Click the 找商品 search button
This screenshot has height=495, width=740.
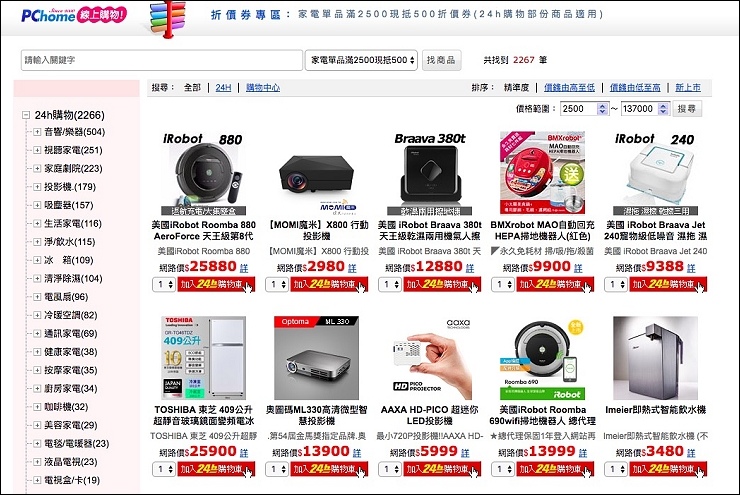(441, 60)
